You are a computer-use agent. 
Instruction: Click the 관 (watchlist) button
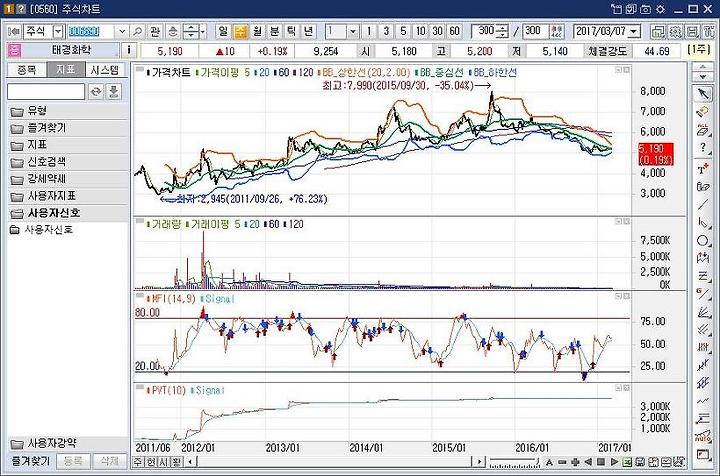pyautogui.click(x=155, y=32)
